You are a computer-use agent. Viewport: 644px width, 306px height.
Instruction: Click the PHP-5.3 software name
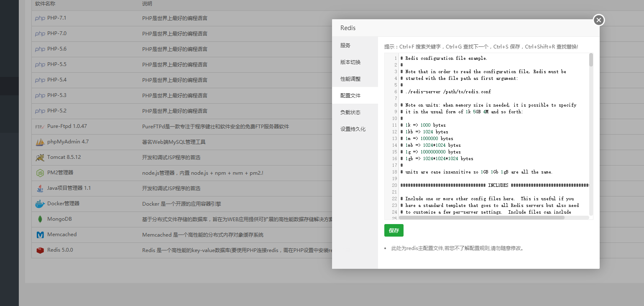[57, 95]
